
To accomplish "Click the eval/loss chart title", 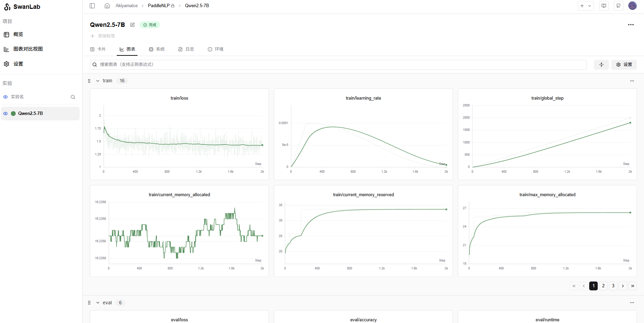I will tap(179, 320).
